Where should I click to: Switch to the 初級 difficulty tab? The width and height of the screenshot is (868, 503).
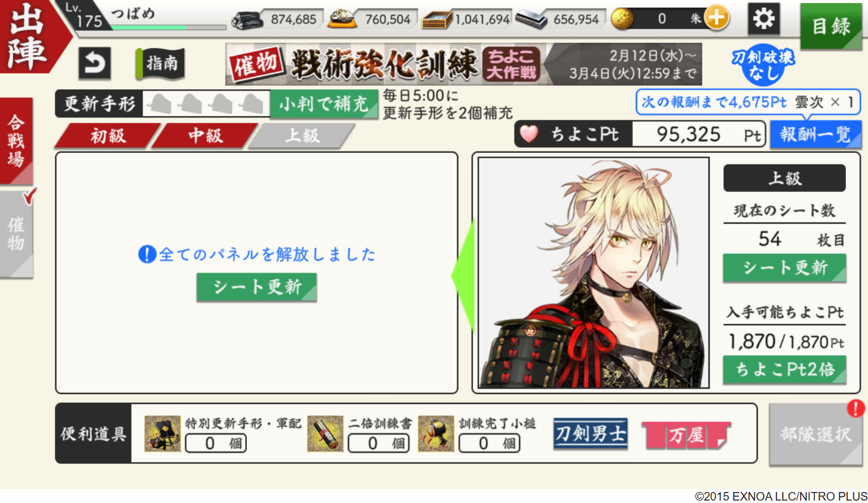tap(108, 136)
